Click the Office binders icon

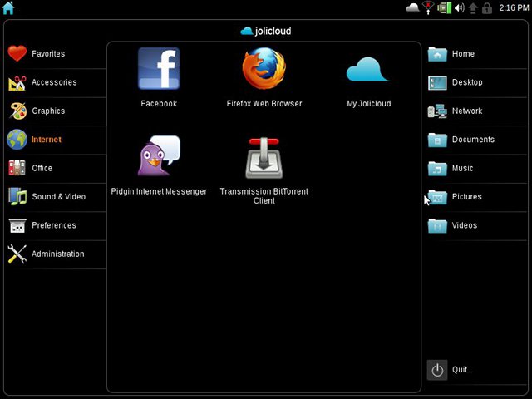(x=17, y=168)
